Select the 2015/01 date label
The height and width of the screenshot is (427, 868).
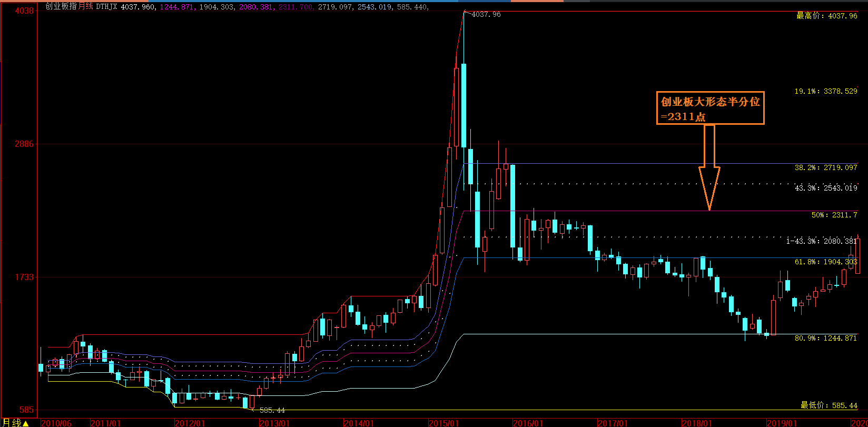point(443,423)
